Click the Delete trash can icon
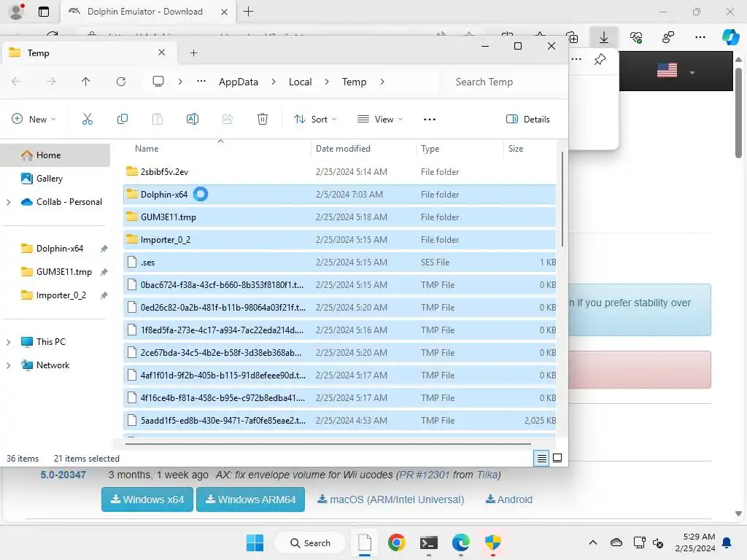Viewport: 747px width, 560px height. click(263, 119)
